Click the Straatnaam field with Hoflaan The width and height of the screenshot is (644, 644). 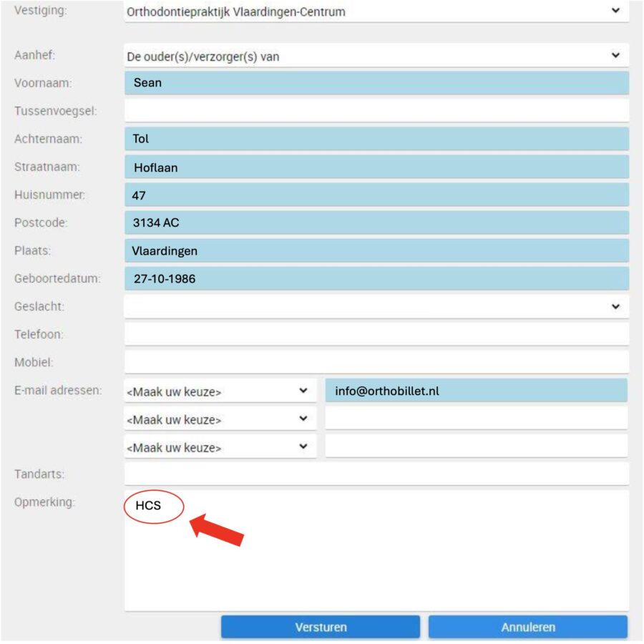(x=376, y=167)
